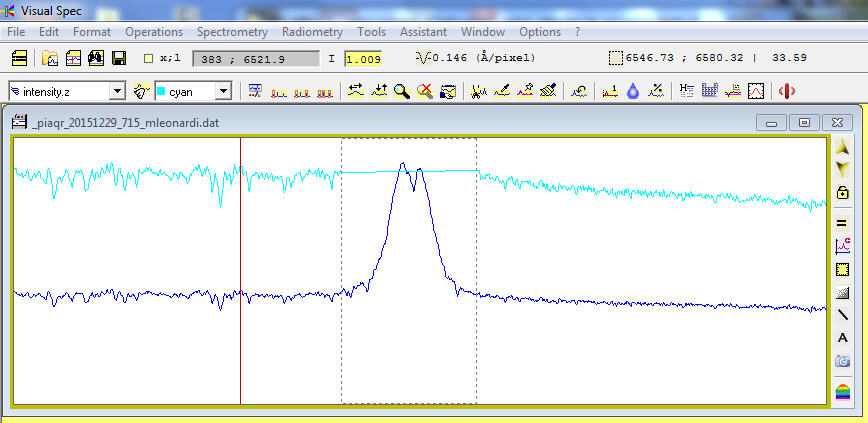
Task: Click the H element lines list icon
Action: coord(686,91)
